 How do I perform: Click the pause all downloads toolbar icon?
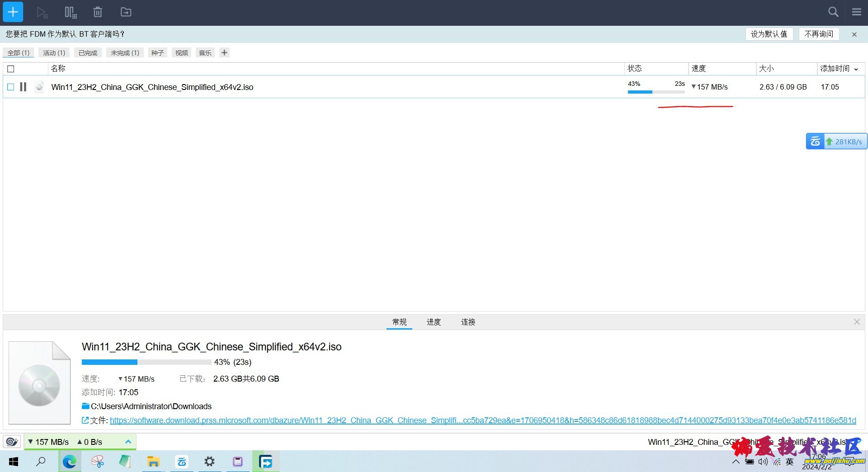pos(71,12)
